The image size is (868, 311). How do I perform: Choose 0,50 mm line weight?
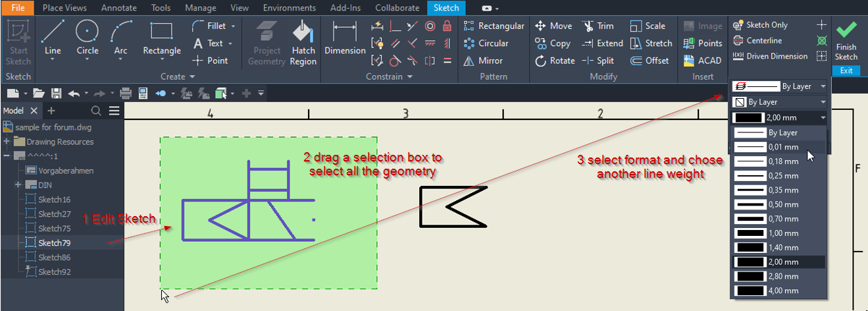(779, 204)
